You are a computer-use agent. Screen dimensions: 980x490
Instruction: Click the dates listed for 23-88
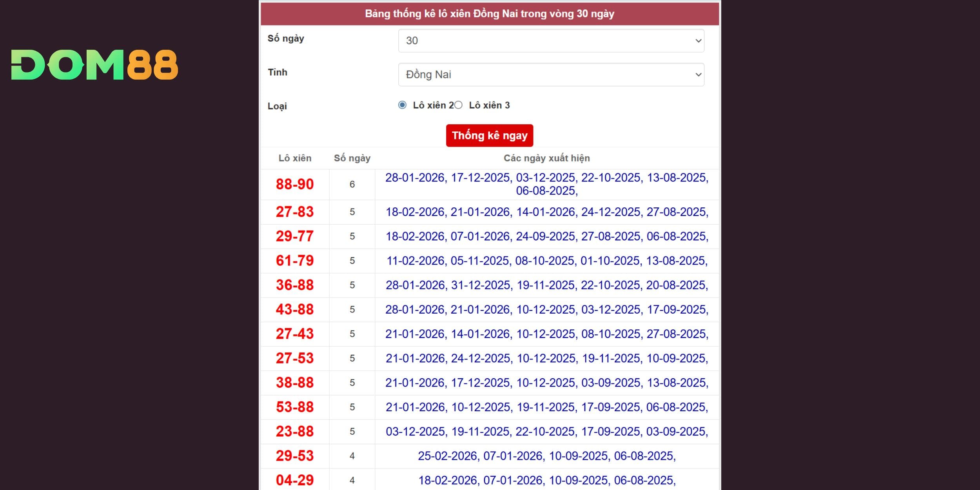coord(546,432)
